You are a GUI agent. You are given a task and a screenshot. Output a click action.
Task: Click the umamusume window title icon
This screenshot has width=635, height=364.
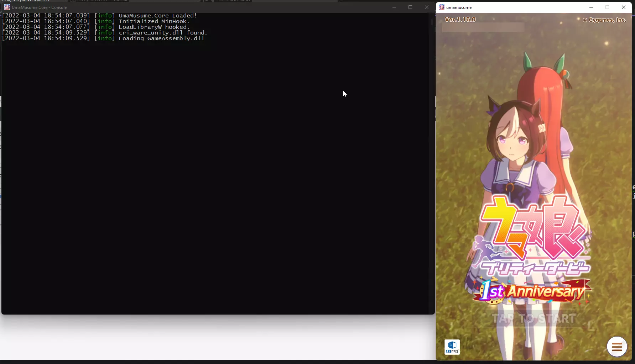(x=442, y=7)
